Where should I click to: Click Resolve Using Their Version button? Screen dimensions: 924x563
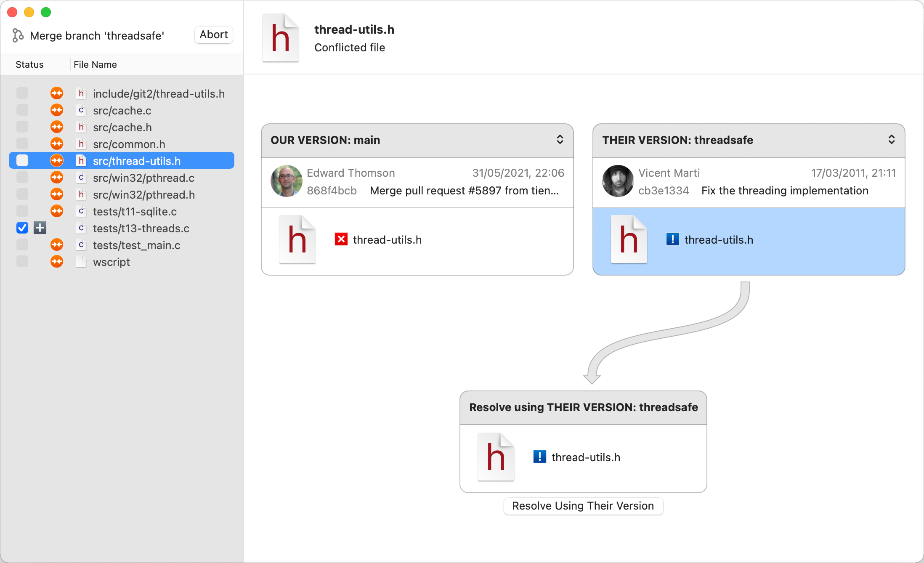point(583,506)
